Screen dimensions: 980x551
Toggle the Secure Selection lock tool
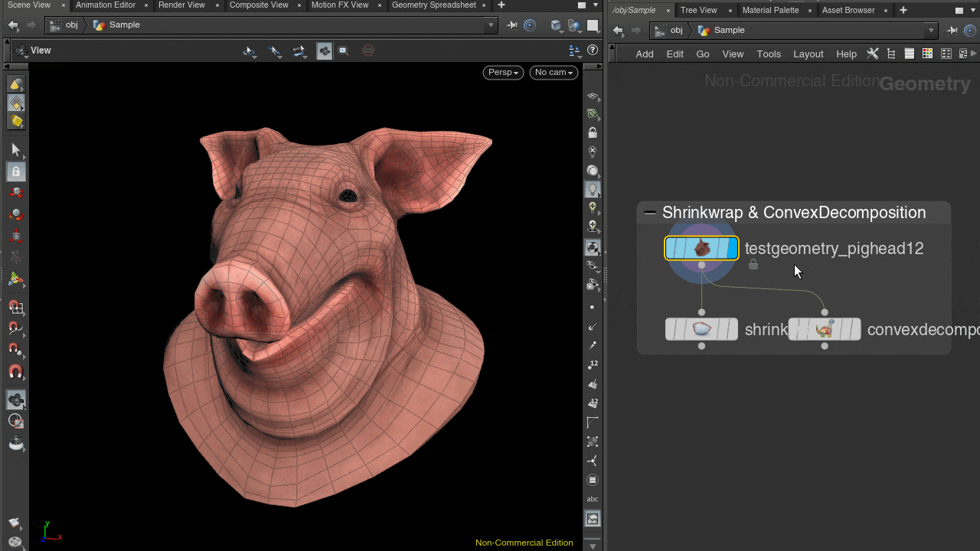[15, 171]
